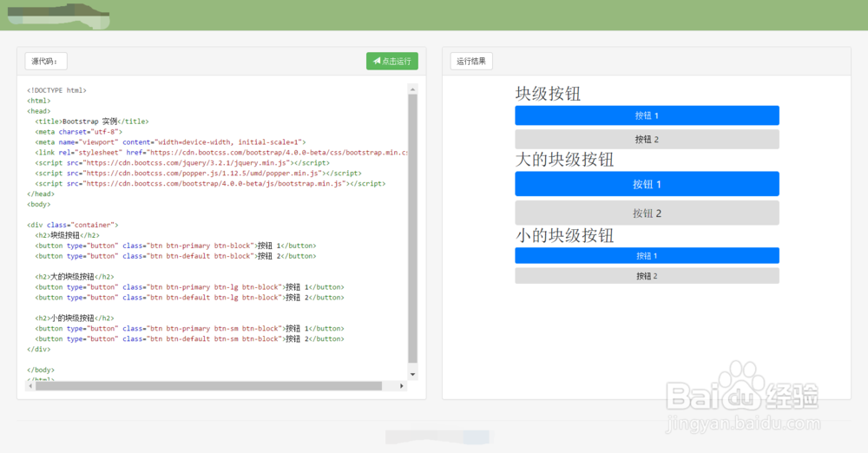The image size is (868, 453).
Task: Click code line with btn-primary btn-lg btn-block
Action: tap(189, 287)
